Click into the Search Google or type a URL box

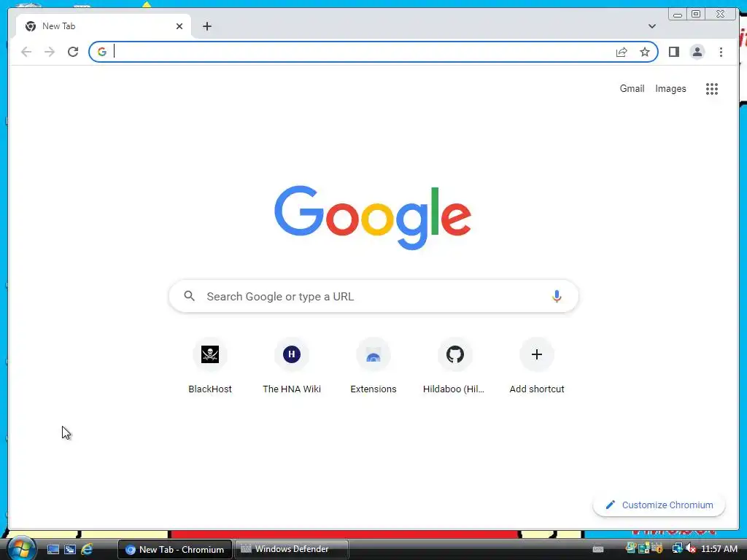click(x=373, y=296)
